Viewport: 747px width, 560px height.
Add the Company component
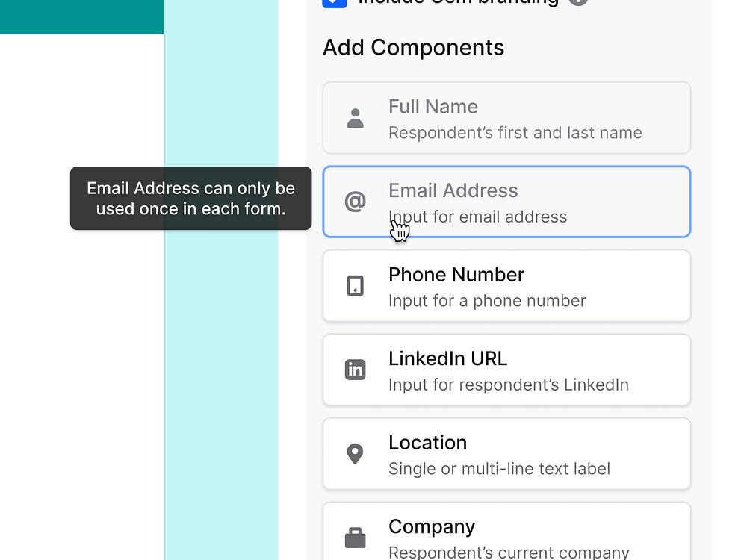pos(506,530)
